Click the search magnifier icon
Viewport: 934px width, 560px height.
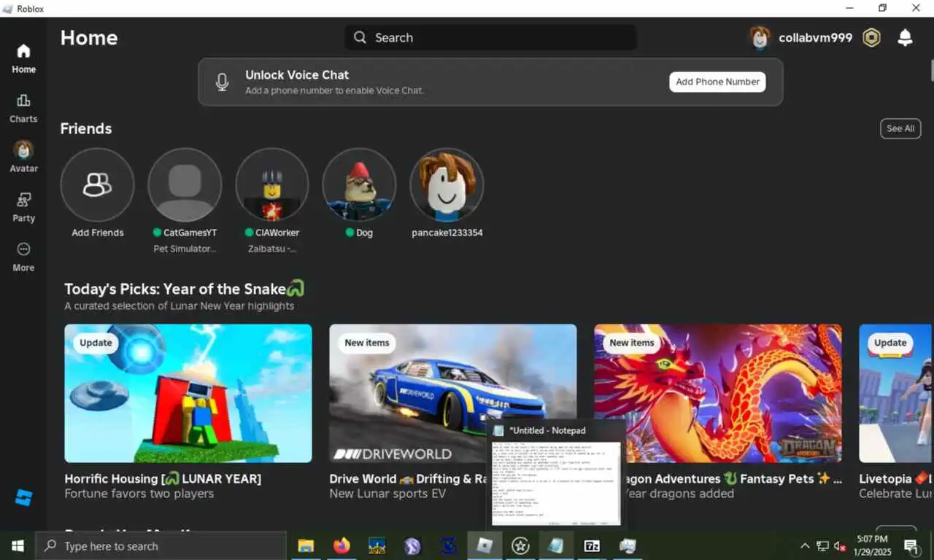click(x=360, y=37)
